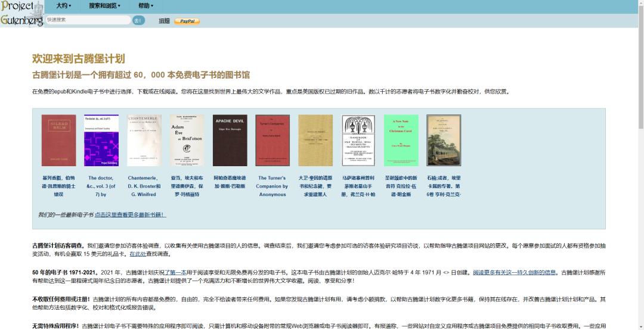Click 圣诞颂歌中的新音符 title link
The image size is (644, 330).
click(401, 186)
